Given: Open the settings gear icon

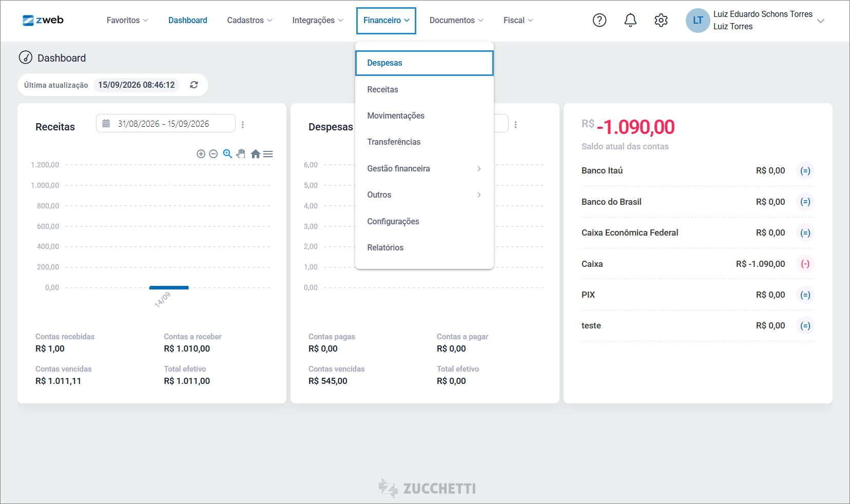Looking at the screenshot, I should click(x=661, y=20).
